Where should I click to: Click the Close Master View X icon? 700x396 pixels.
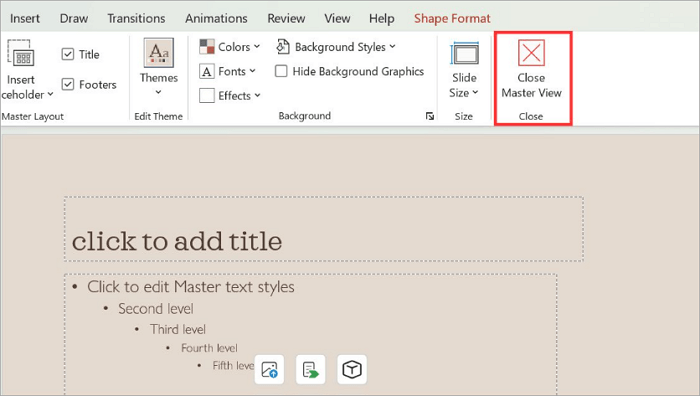click(x=531, y=53)
